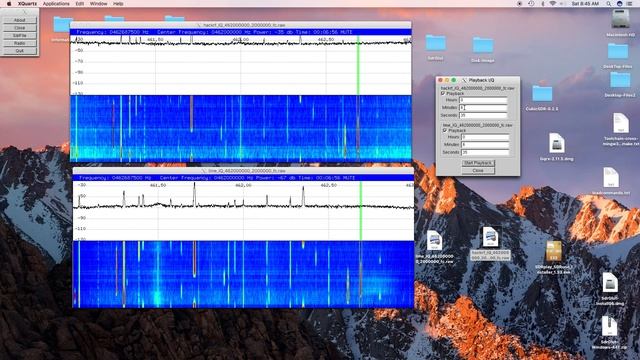Click the Bluetooth icon in menu bar
The height and width of the screenshot is (360, 640).
[542, 4]
